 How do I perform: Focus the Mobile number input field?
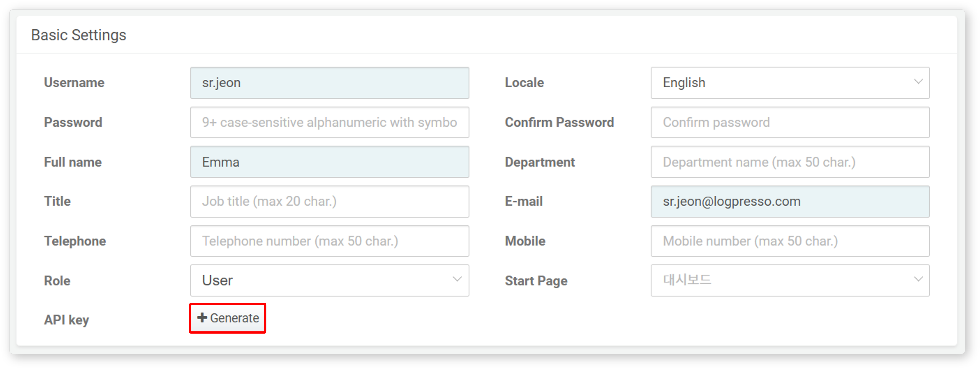789,241
